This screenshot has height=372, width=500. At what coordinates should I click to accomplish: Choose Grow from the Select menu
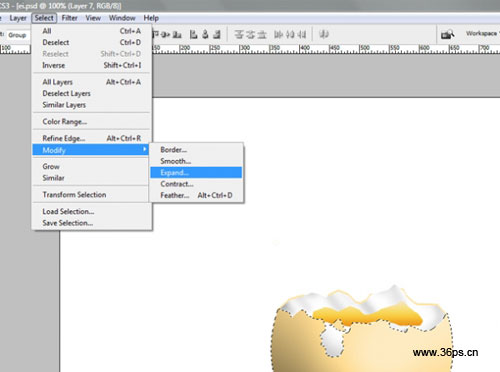pos(91,166)
